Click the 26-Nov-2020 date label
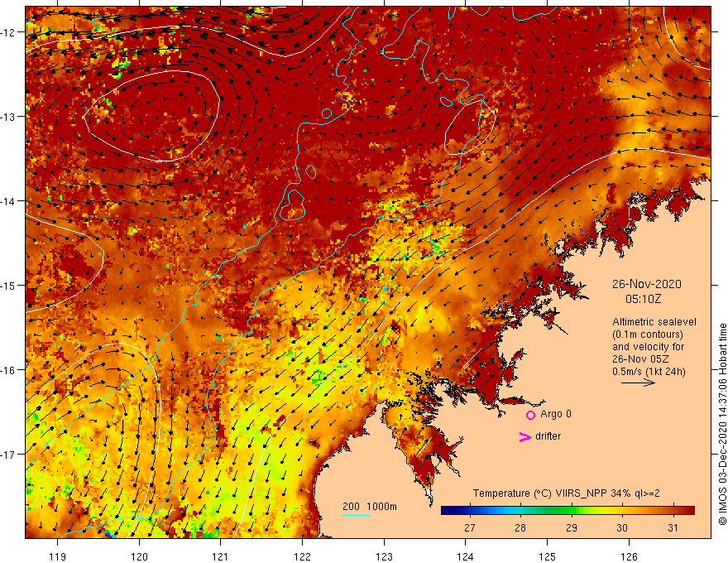 point(646,284)
